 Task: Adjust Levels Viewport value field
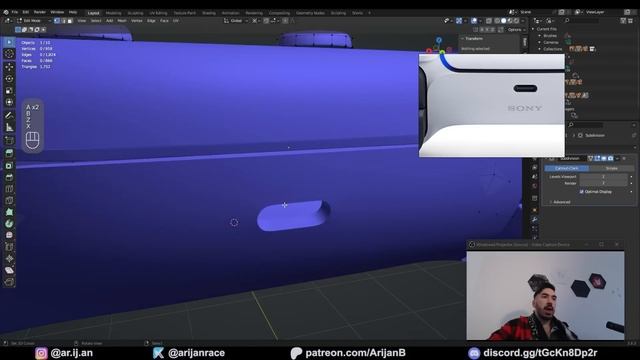pos(603,177)
